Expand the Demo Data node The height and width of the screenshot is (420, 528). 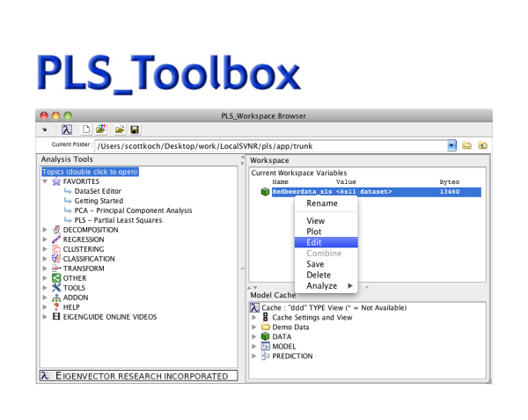(254, 327)
